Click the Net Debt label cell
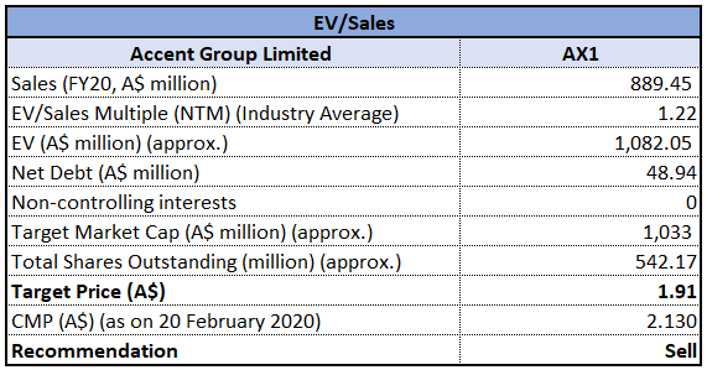Image resolution: width=707 pixels, height=370 pixels. click(234, 173)
